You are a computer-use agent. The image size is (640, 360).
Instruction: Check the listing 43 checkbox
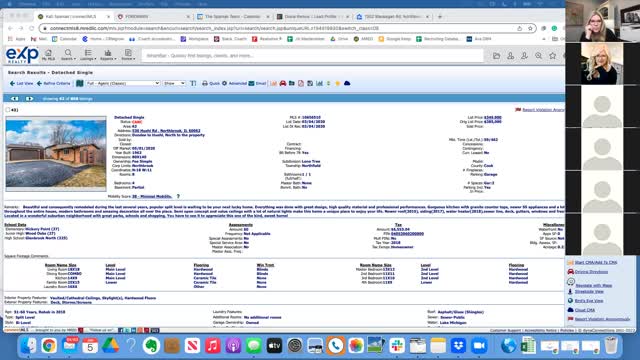point(8,110)
